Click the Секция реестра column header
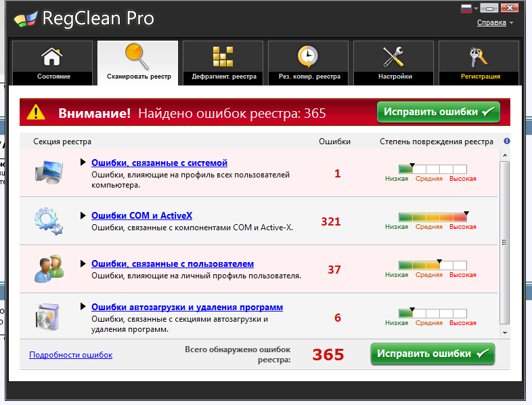Image resolution: width=532 pixels, height=405 pixels. point(62,142)
